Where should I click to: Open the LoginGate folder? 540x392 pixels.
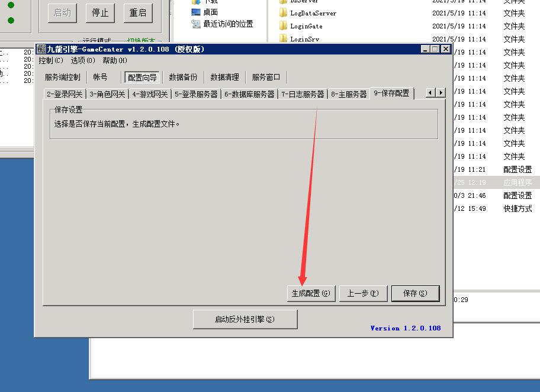306,26
